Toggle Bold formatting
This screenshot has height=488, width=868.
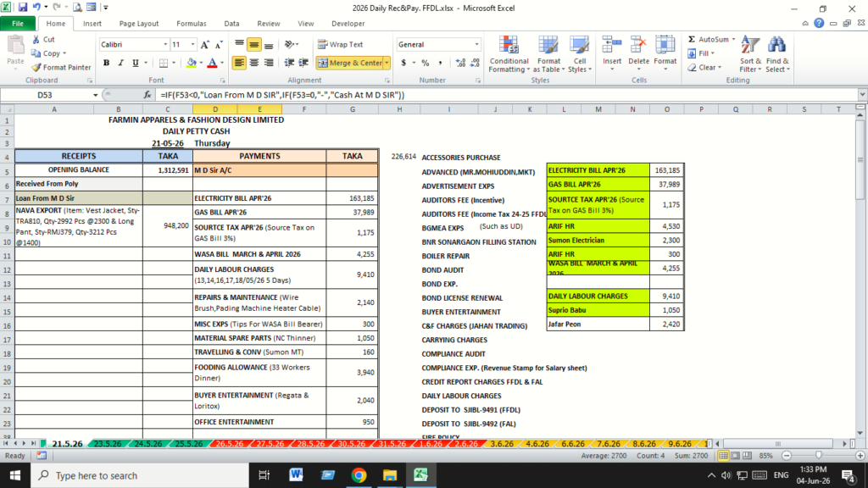pos(106,63)
